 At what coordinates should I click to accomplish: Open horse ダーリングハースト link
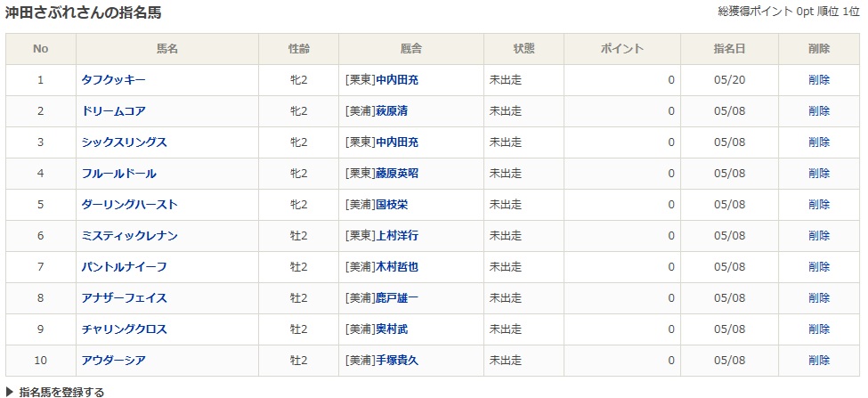(130, 204)
